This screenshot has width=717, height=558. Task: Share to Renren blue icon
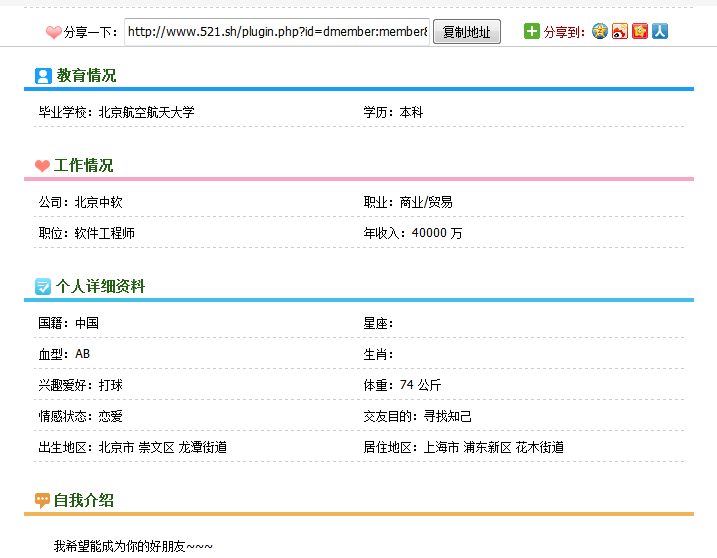(660, 31)
